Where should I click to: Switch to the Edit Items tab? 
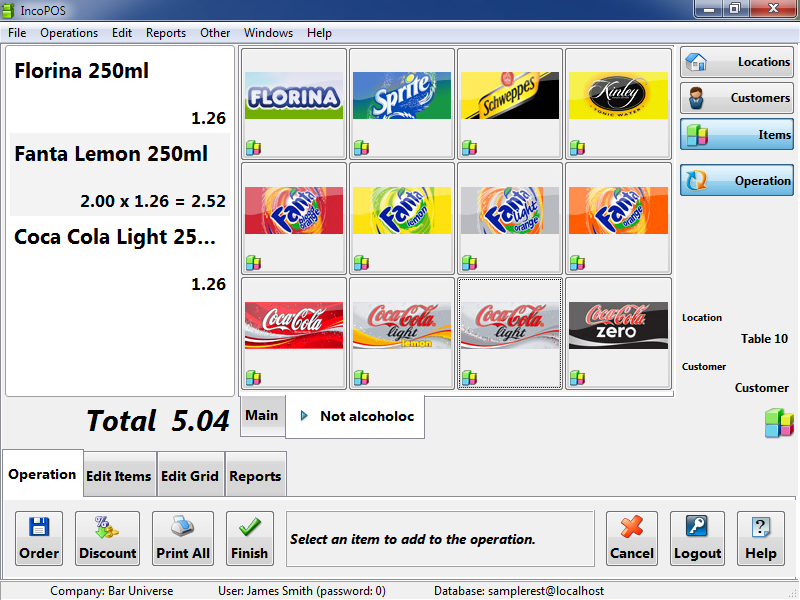[119, 476]
